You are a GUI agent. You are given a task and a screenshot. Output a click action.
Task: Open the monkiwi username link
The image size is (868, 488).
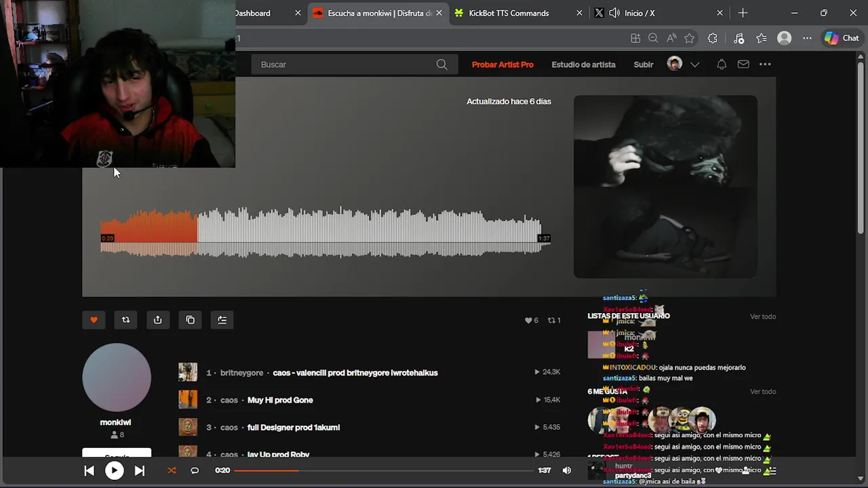(115, 422)
